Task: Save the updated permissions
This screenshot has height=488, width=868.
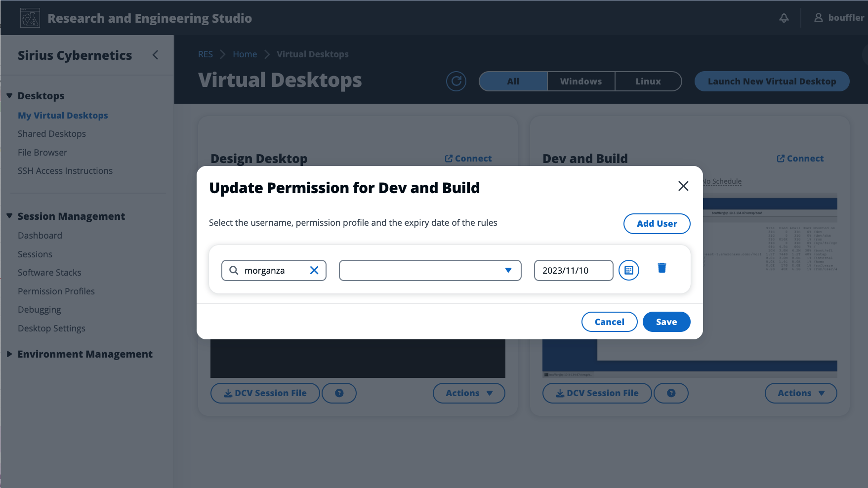Action: pos(666,322)
